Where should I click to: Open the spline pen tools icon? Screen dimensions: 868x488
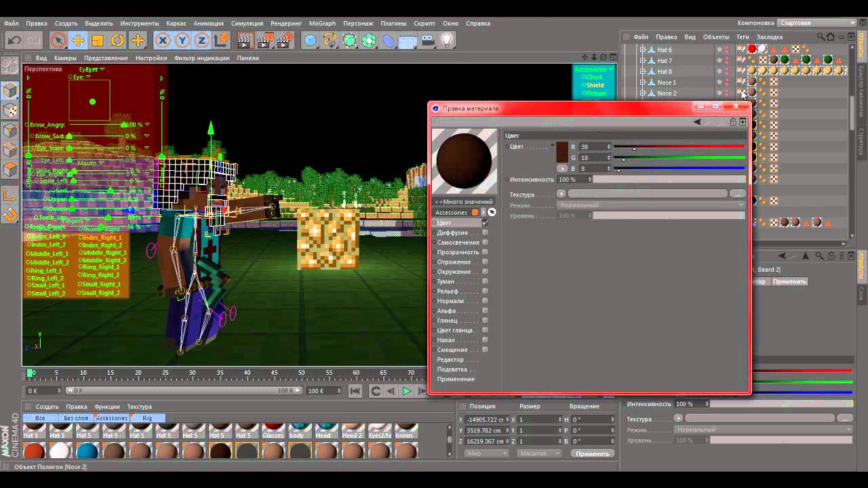coord(330,40)
